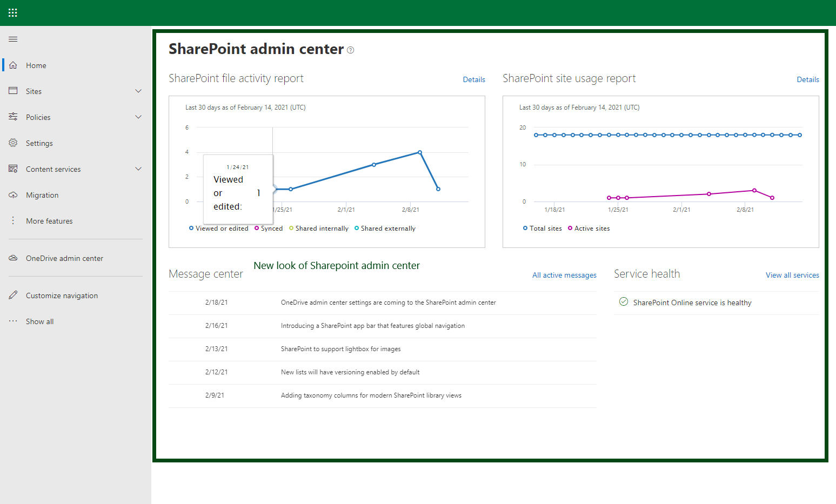Open View all services link
The width and height of the screenshot is (836, 504).
[x=792, y=275]
